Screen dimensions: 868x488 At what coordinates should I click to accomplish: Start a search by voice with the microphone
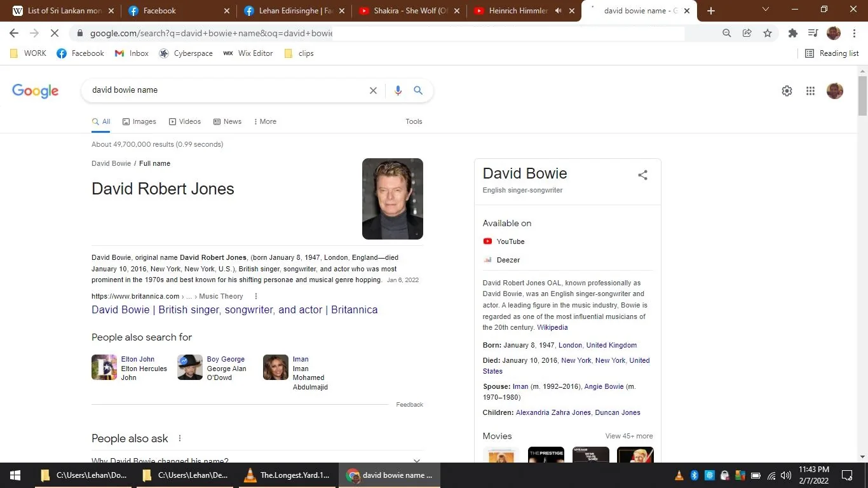[x=398, y=90]
